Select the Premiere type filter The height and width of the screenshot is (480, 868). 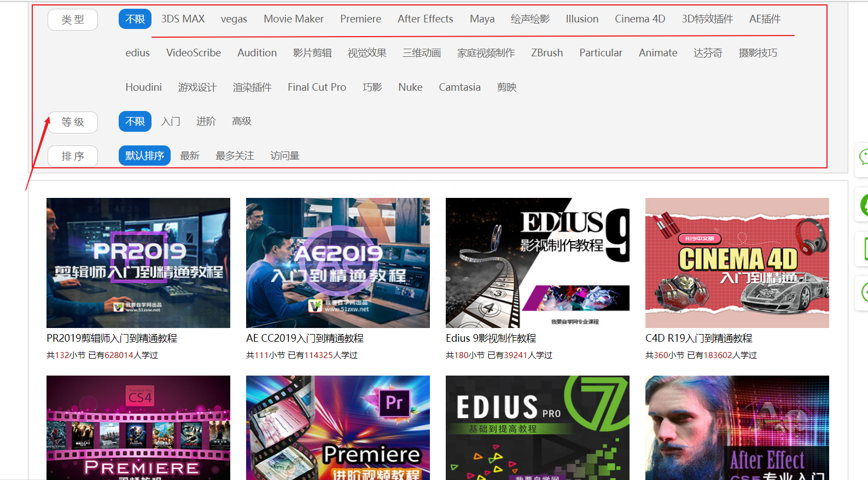360,19
